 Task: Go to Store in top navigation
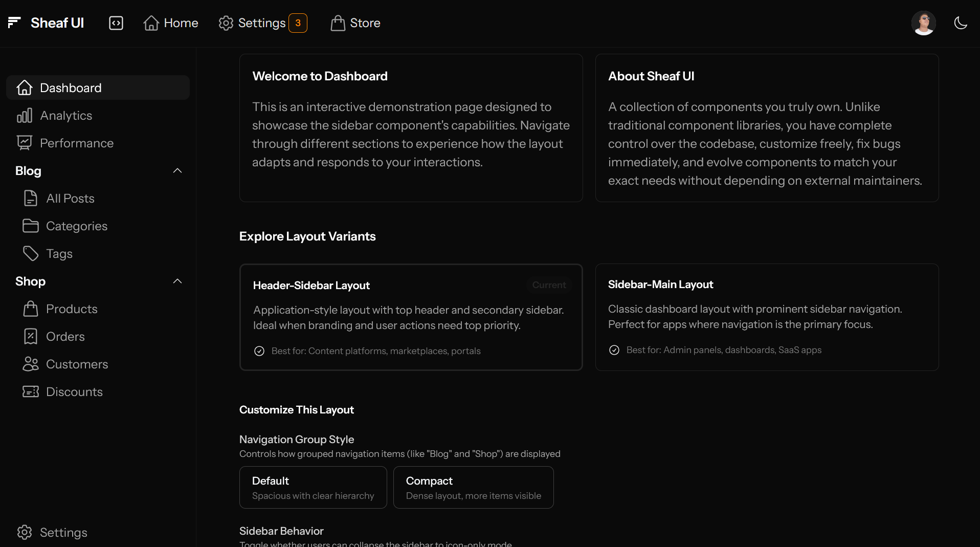point(355,23)
